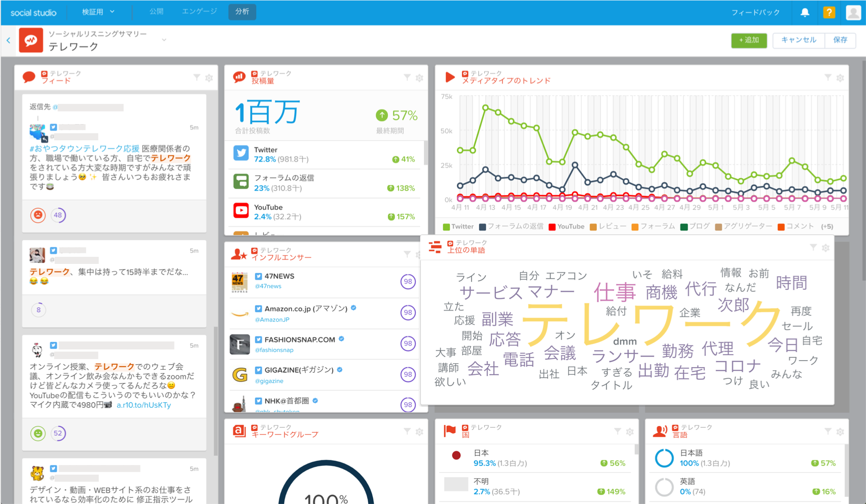
Task: Show the additional (+5) legend items
Action: pyautogui.click(x=826, y=227)
